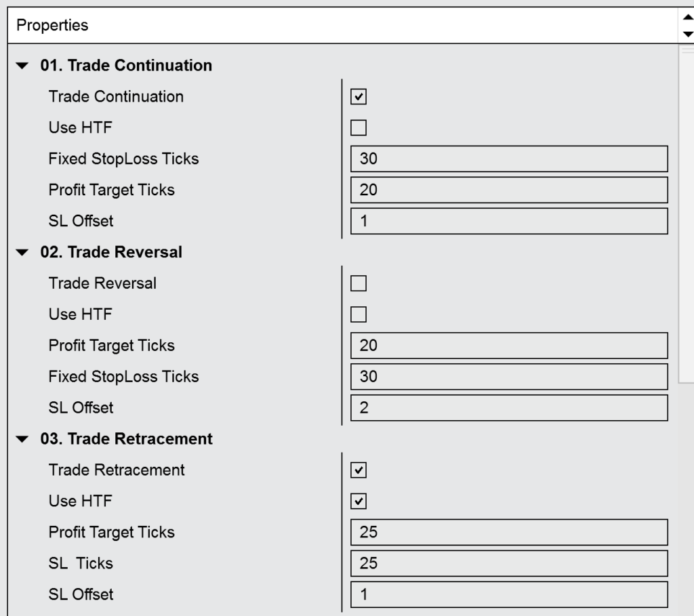Click the scroll down arrow in Properties header

pos(689,34)
